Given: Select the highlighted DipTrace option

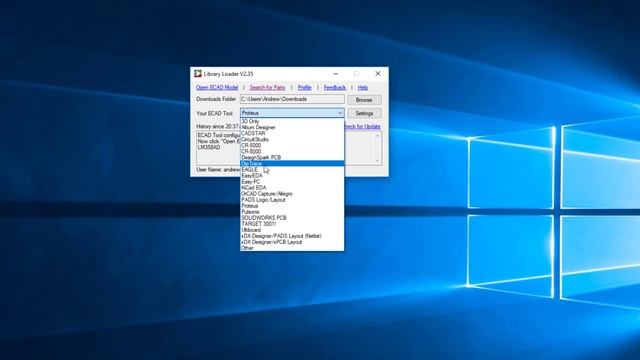Looking at the screenshot, I should [x=292, y=163].
